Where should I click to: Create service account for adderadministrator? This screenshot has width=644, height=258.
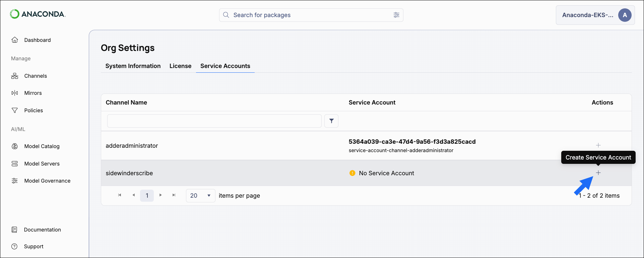[598, 145]
